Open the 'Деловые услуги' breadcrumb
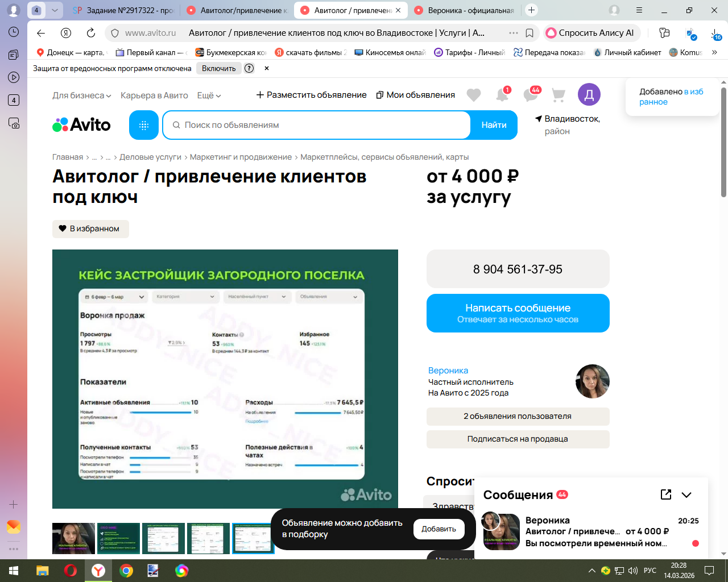Viewport: 728px width, 582px height. click(x=150, y=157)
